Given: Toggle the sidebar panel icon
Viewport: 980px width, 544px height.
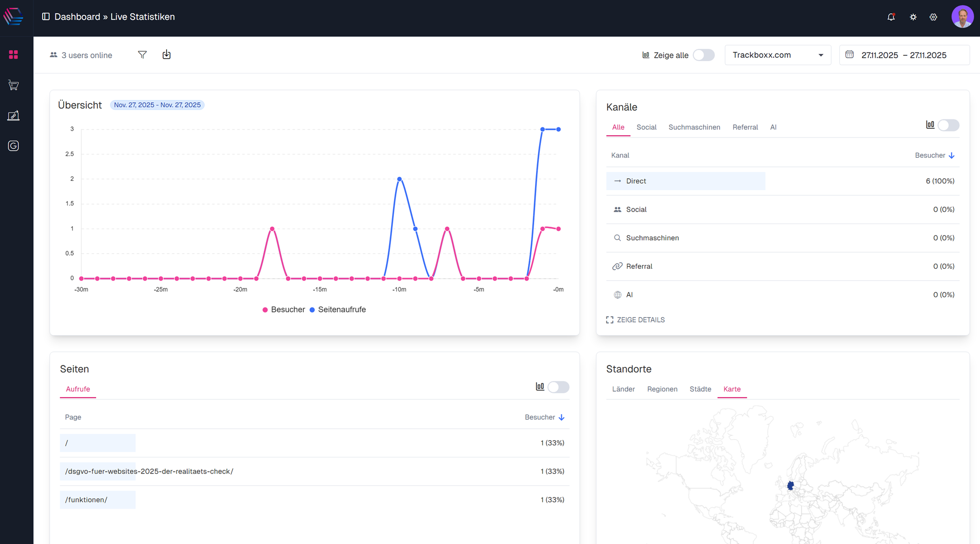Looking at the screenshot, I should (46, 17).
